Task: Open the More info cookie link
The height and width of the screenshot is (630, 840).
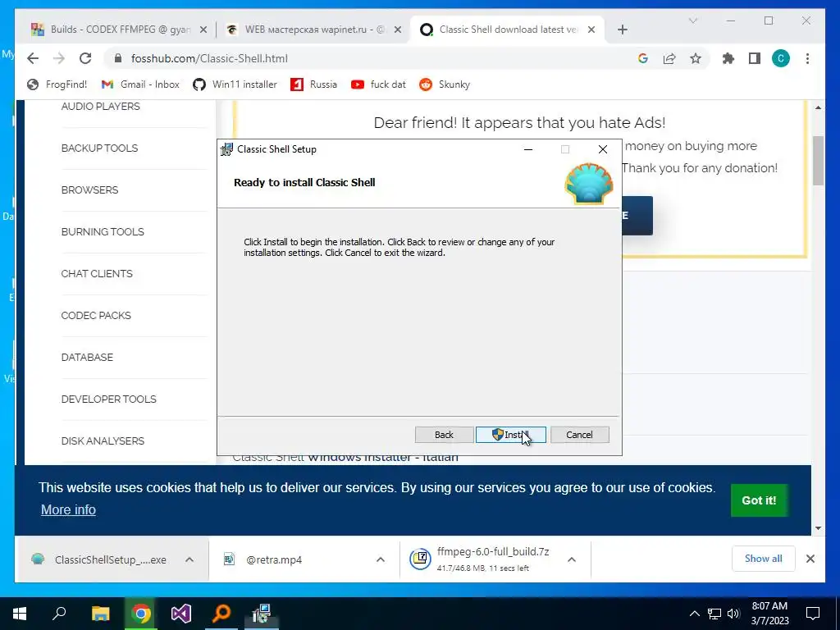Action: [69, 509]
